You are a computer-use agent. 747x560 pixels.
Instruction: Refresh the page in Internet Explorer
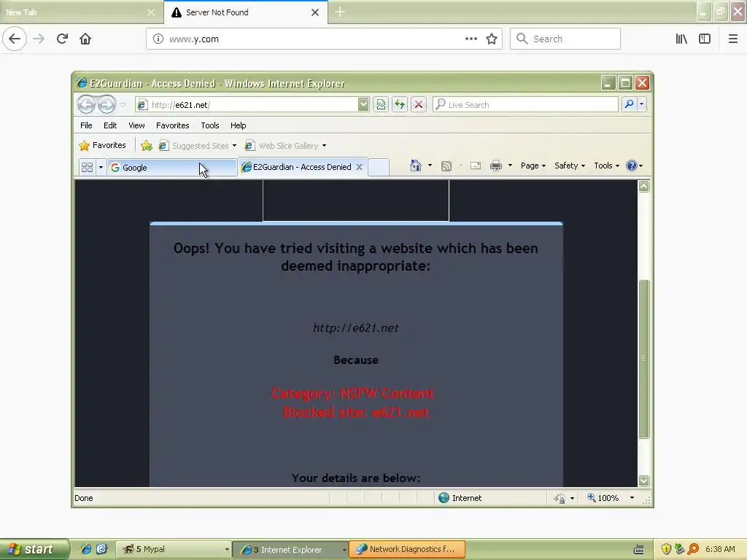pos(400,104)
